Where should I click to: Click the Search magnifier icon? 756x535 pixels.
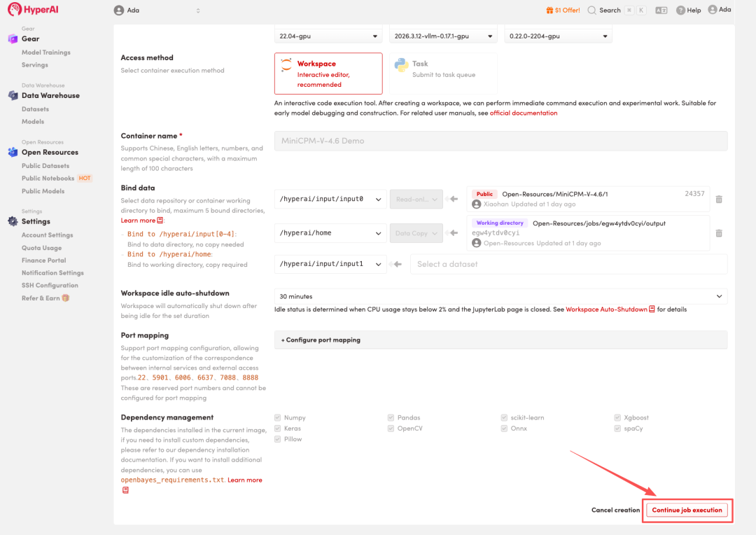point(592,10)
